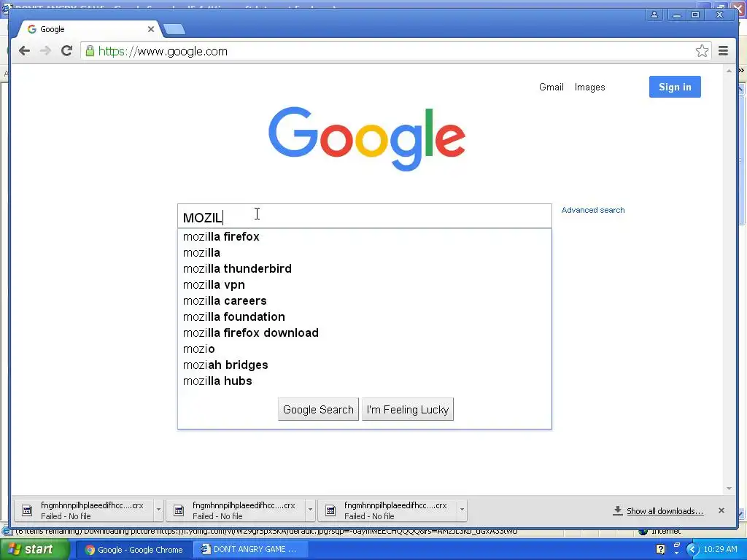Switch to Google Chrome taskbar button
Viewport: 747px width, 560px height.
134,550
